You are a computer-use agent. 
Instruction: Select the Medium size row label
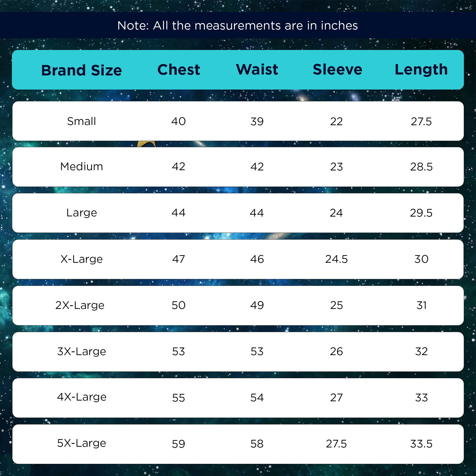tap(81, 167)
